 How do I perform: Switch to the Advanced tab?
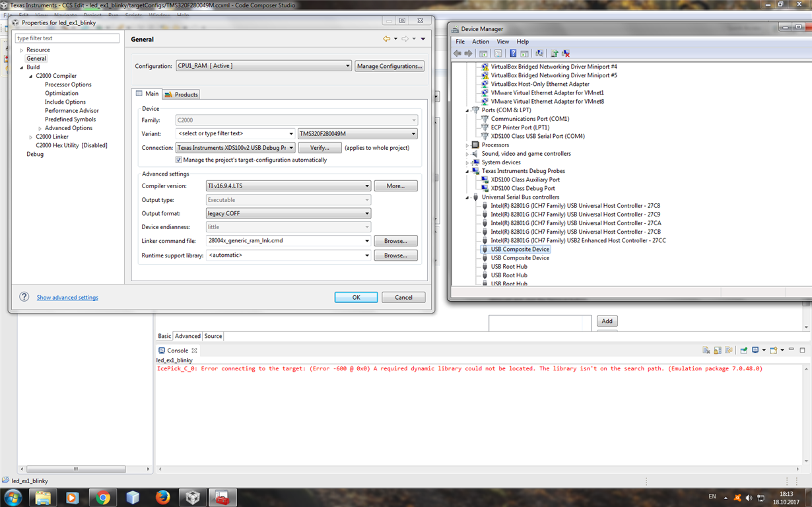(x=187, y=336)
